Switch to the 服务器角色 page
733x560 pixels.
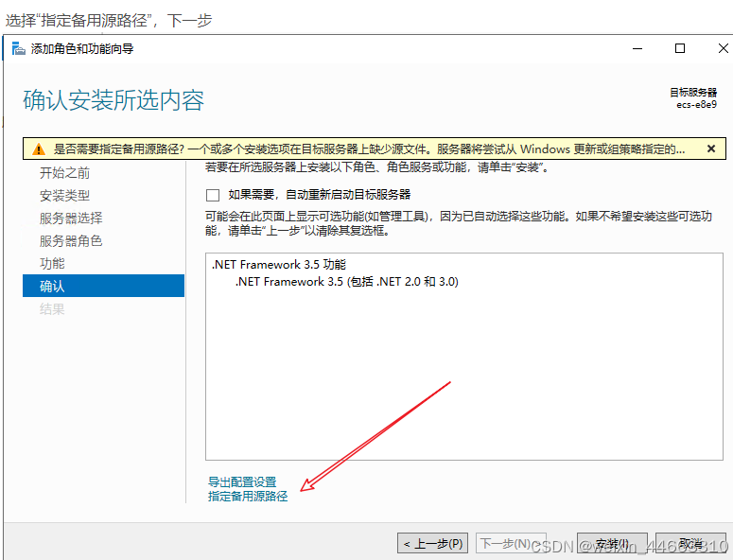coord(71,241)
